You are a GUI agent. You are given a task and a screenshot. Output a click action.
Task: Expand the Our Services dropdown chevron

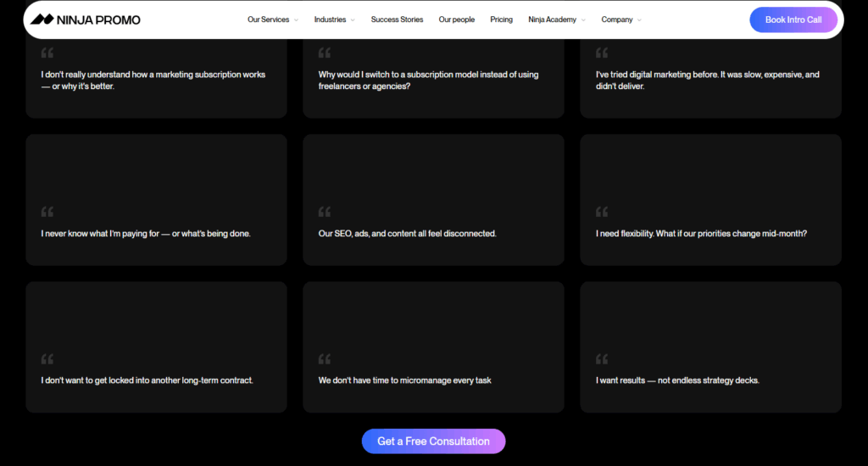point(296,20)
